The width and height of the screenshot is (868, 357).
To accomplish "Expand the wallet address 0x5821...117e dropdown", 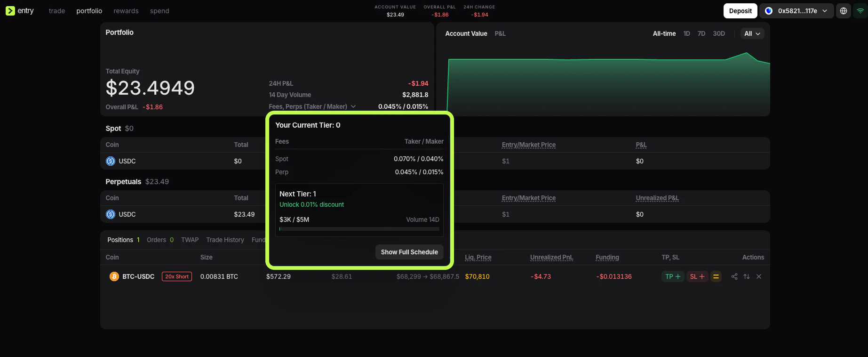I will 796,11.
